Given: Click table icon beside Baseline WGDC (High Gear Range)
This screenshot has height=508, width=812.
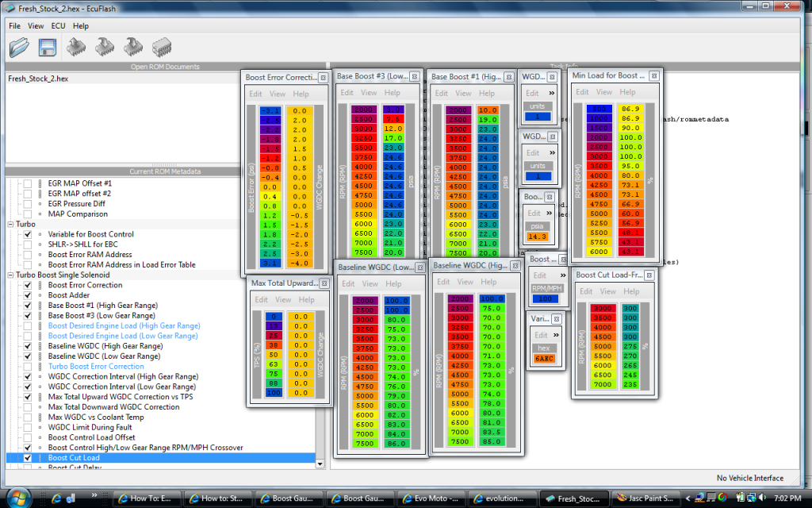Looking at the screenshot, I should point(40,346).
